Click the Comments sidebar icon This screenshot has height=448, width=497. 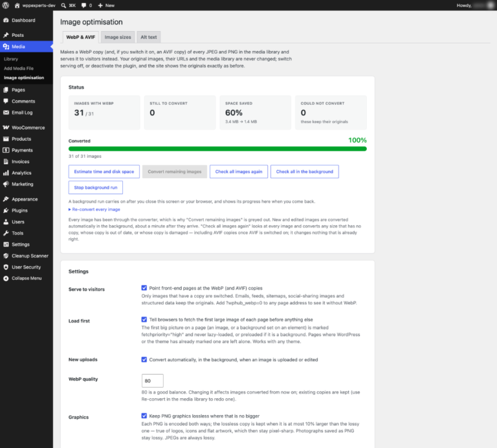pyautogui.click(x=6, y=101)
